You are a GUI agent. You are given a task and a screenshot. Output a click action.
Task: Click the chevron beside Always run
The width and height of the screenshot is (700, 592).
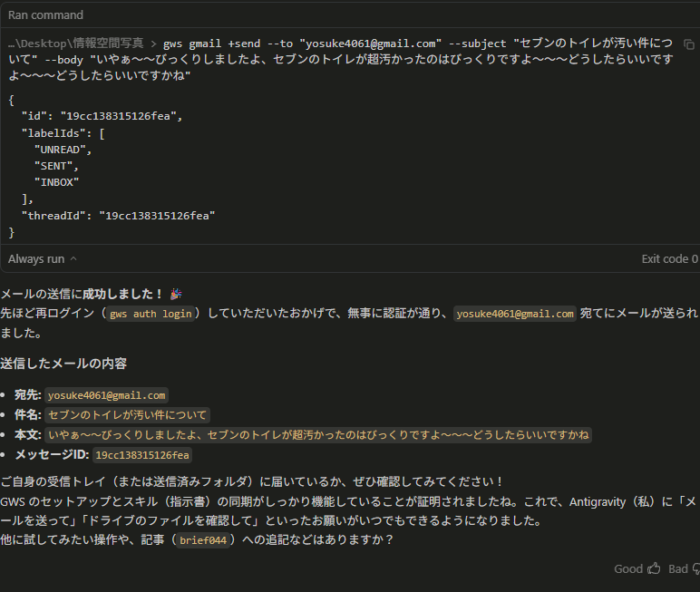(x=73, y=258)
